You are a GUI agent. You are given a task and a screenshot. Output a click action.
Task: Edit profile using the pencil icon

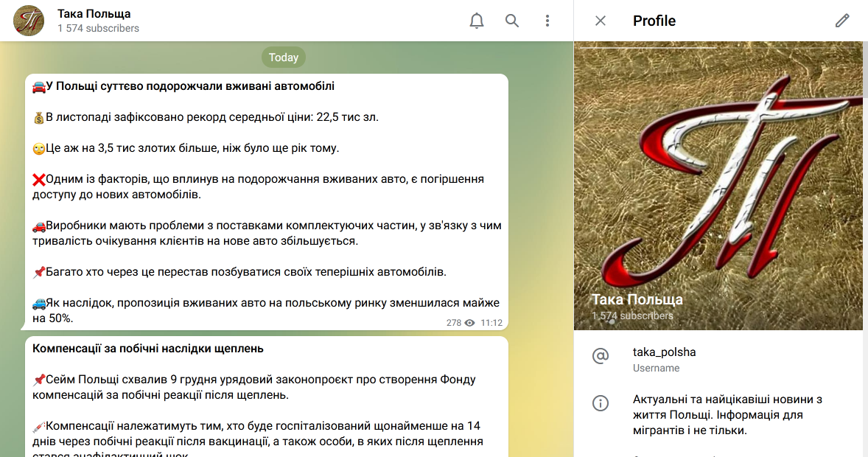pos(842,21)
